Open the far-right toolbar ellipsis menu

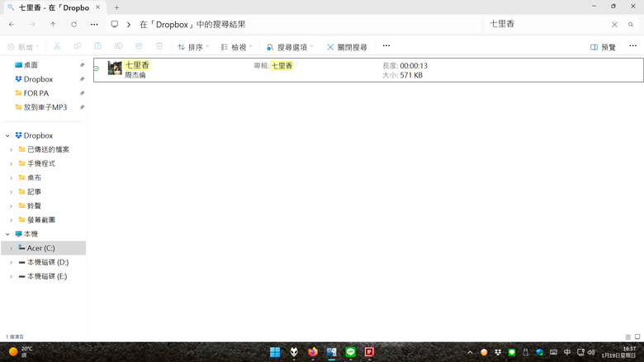point(632,46)
